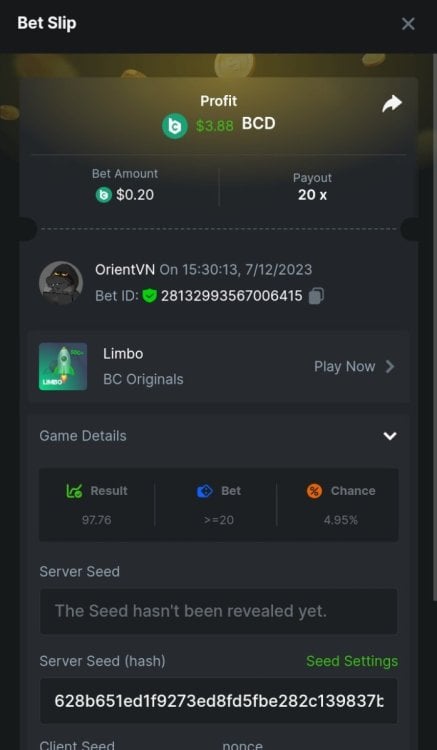This screenshot has height=750, width=437.
Task: Click the unrevealed Server Seed field
Action: click(218, 611)
